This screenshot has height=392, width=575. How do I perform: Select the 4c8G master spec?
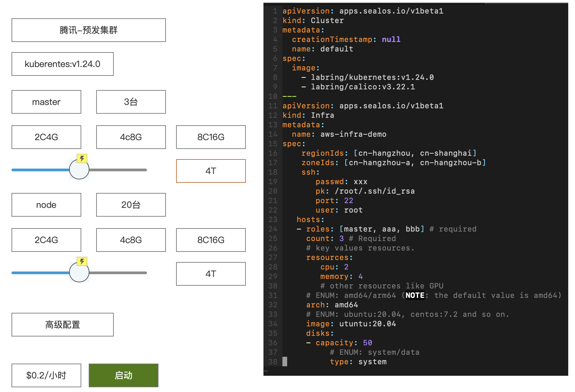[x=131, y=137]
